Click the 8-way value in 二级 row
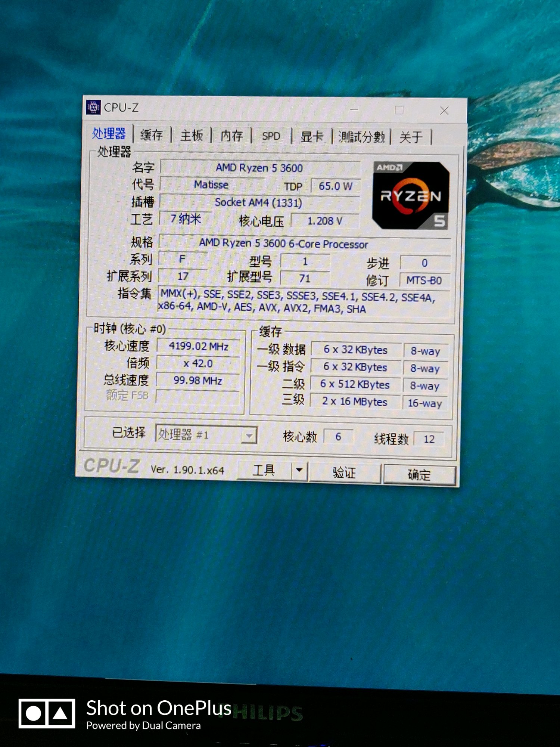560x747 pixels. [425, 385]
